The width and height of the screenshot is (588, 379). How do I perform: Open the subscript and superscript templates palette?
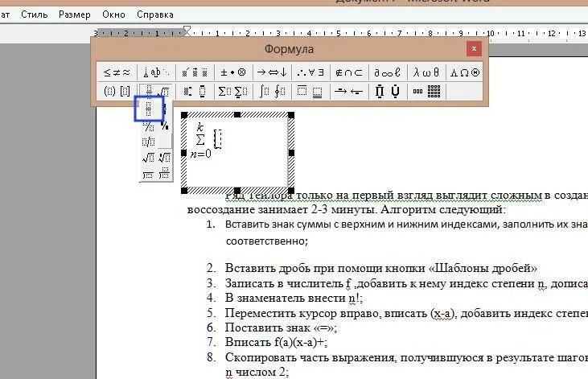[x=195, y=91]
